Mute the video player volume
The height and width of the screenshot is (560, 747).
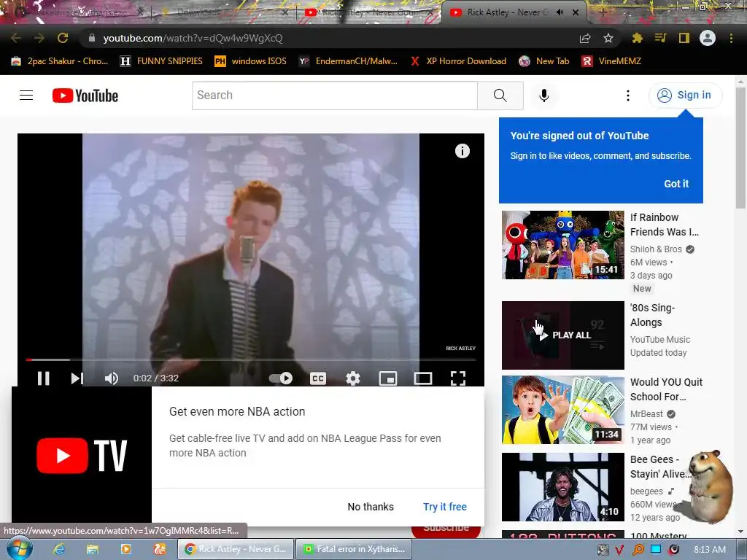(x=112, y=378)
